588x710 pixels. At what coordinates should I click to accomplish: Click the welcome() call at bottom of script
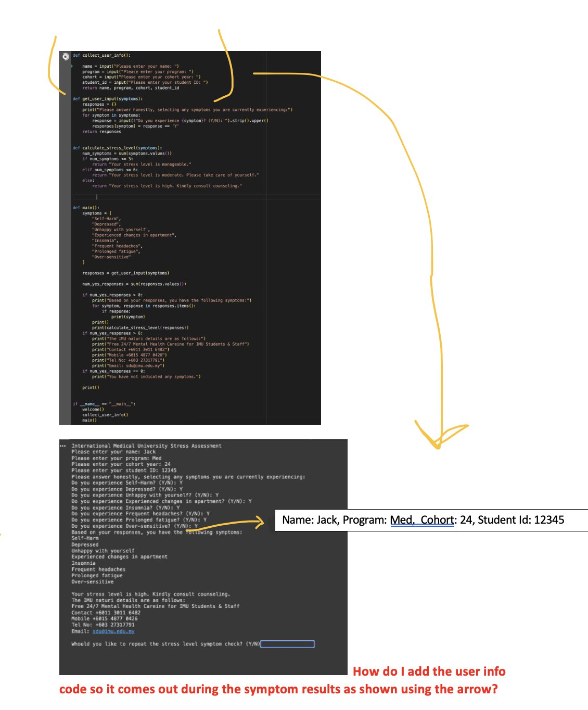[x=94, y=409]
